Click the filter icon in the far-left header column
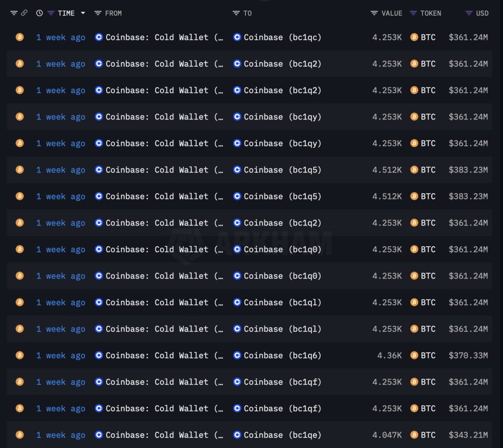Screen dimensions: 503x448 click(14, 13)
